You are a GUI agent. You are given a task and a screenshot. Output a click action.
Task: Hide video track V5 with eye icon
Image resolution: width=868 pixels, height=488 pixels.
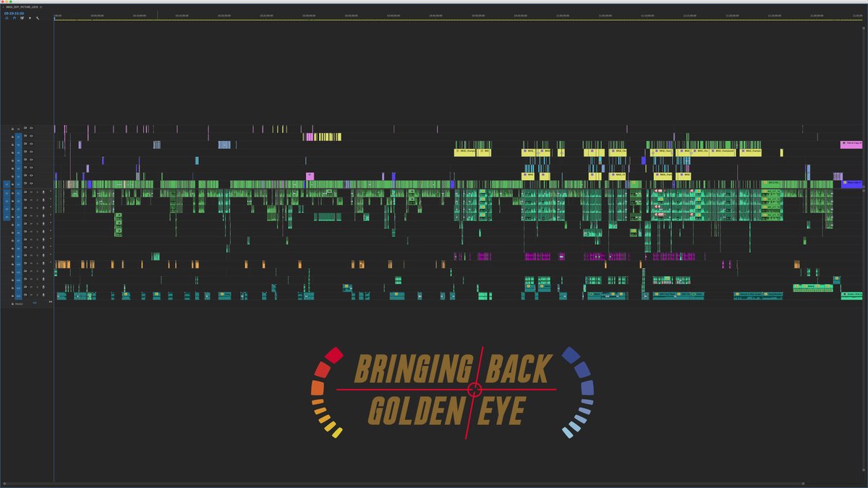31,152
